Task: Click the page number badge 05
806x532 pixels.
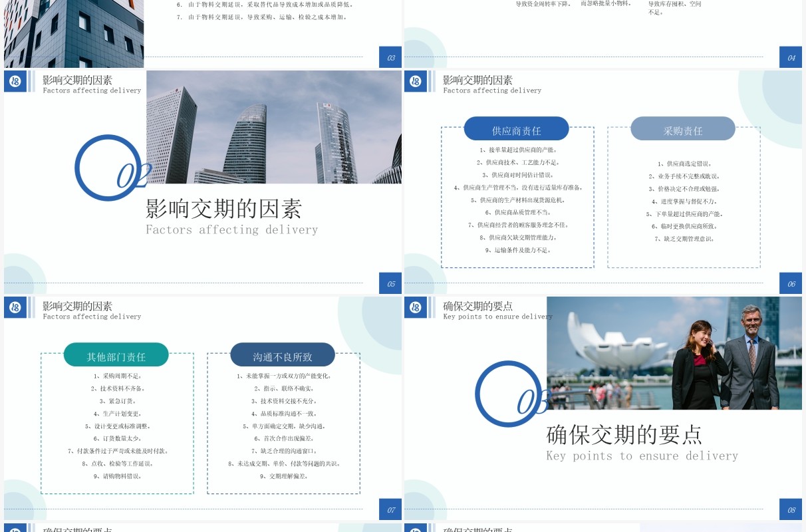Action: coord(390,283)
